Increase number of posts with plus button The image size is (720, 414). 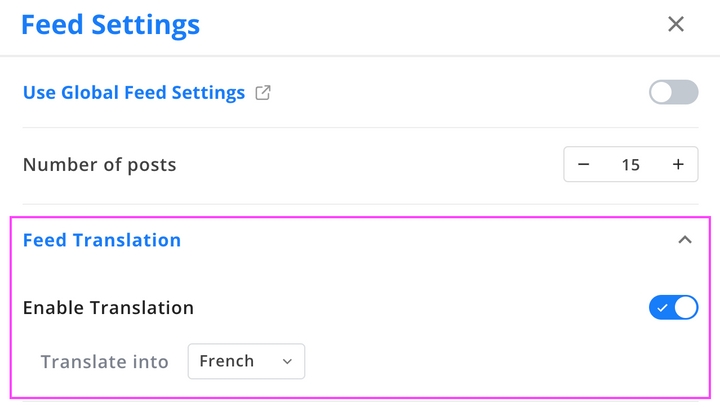678,164
